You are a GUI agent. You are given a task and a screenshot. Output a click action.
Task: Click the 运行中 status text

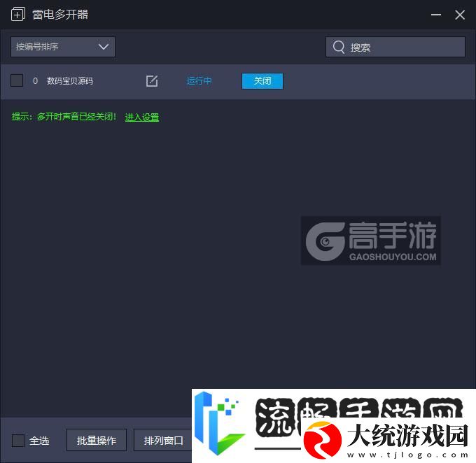[x=199, y=81]
